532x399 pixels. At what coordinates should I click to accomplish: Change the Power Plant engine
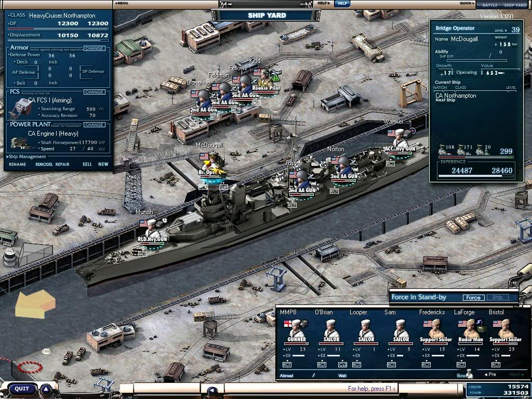tap(94, 125)
